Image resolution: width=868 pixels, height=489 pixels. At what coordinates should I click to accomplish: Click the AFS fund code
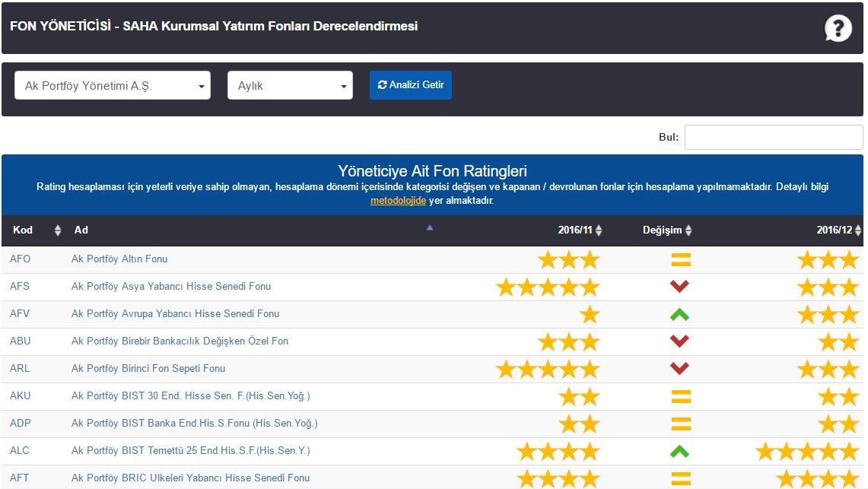coord(19,286)
